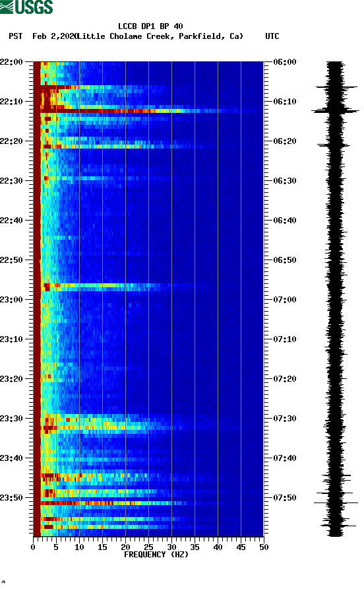Click the 0 Hz frequency axis label
Image resolution: width=364 pixels, height=589 pixels.
pos(33,547)
